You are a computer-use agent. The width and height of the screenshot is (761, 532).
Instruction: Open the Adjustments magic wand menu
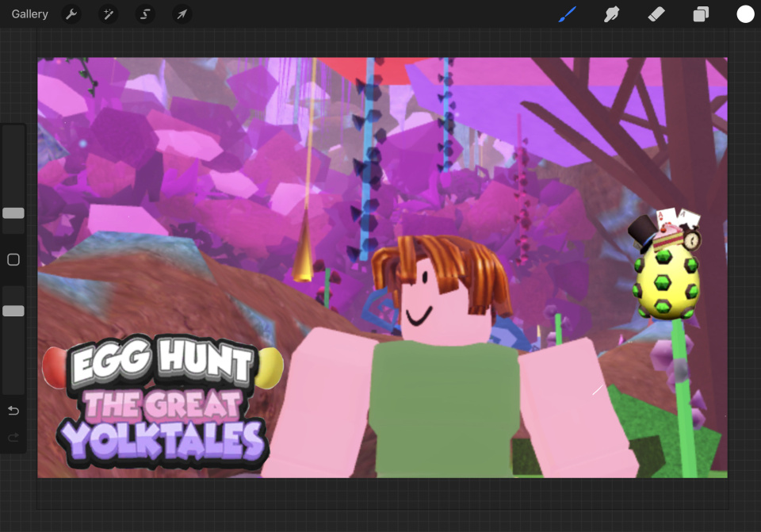(109, 14)
